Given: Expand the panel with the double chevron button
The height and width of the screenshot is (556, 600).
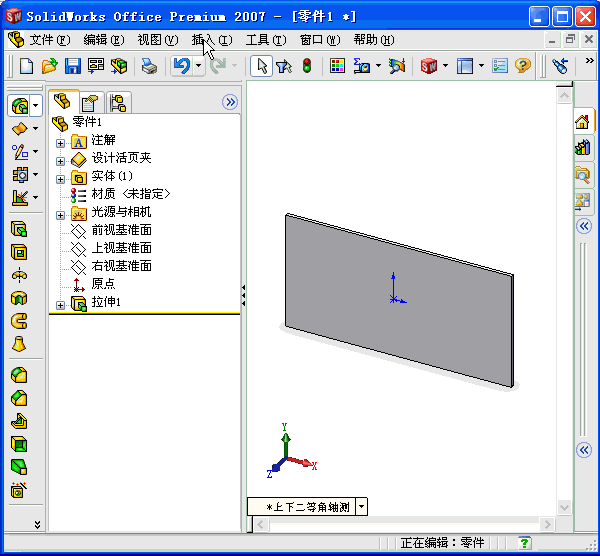Looking at the screenshot, I should [230, 102].
